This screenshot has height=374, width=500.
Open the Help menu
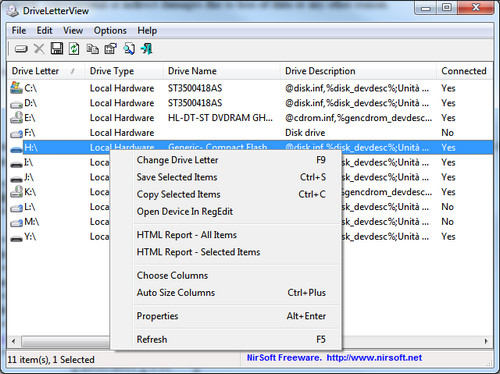pos(147,31)
